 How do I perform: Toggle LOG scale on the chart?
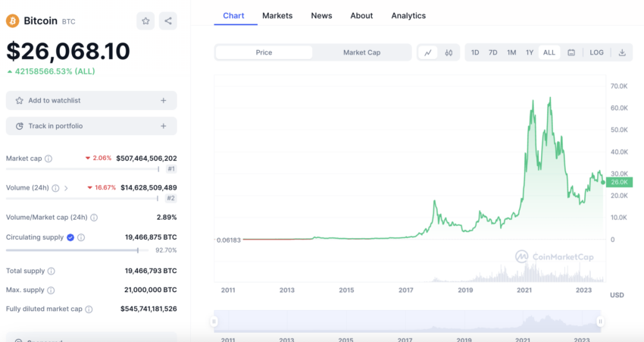[x=596, y=52]
